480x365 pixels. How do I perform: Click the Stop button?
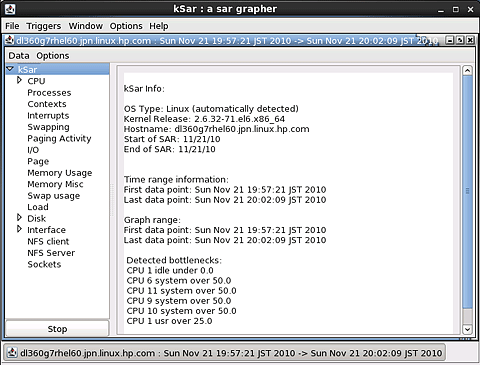click(x=57, y=329)
